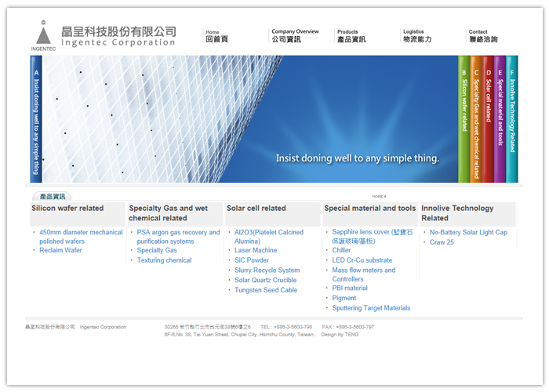Select the Tungsten Seed Cable link
This screenshot has height=392, width=549.
pos(266,290)
